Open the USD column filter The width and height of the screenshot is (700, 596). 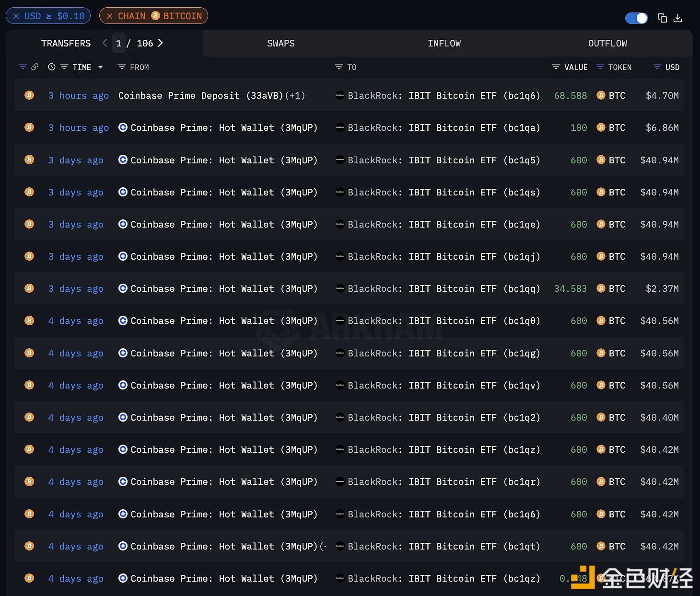pyautogui.click(x=657, y=67)
